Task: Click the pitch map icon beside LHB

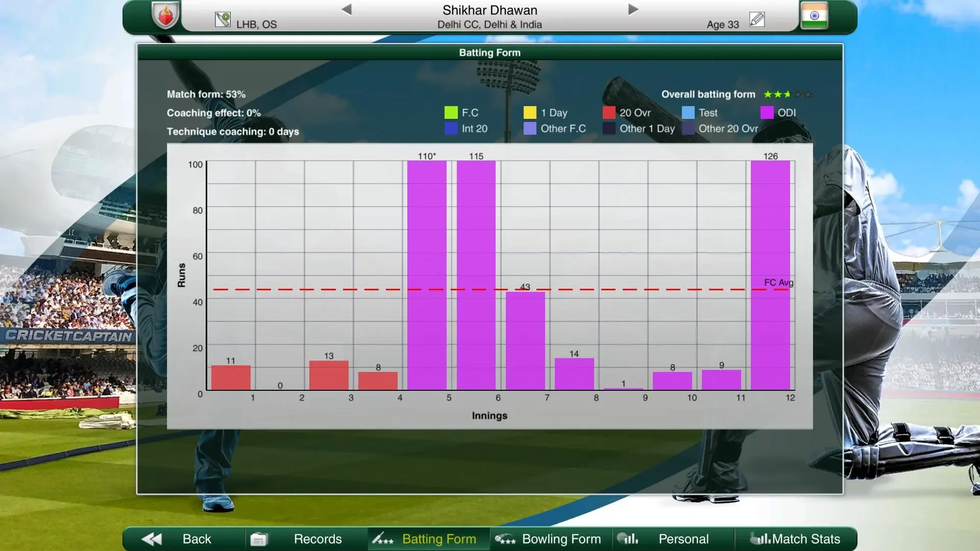Action: pyautogui.click(x=223, y=19)
